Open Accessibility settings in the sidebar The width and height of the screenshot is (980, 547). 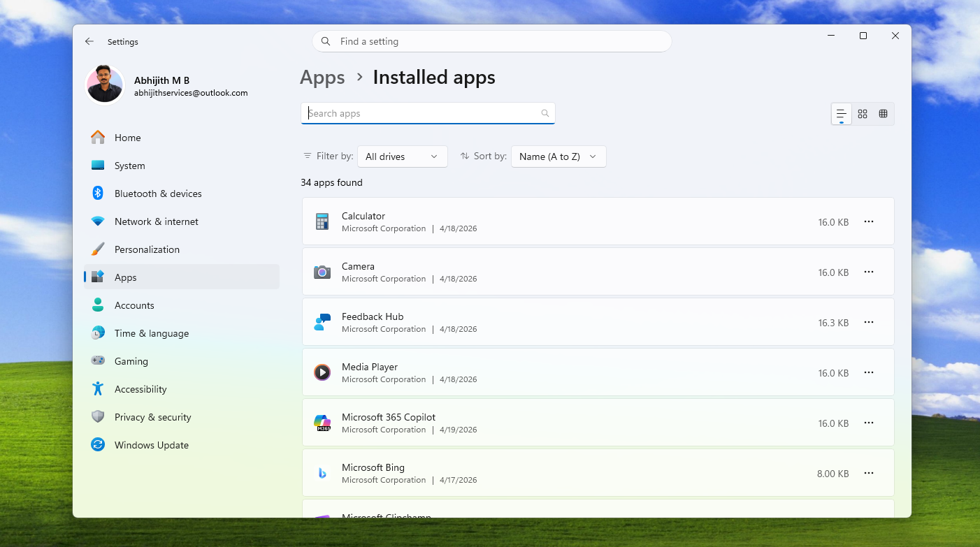coord(140,389)
